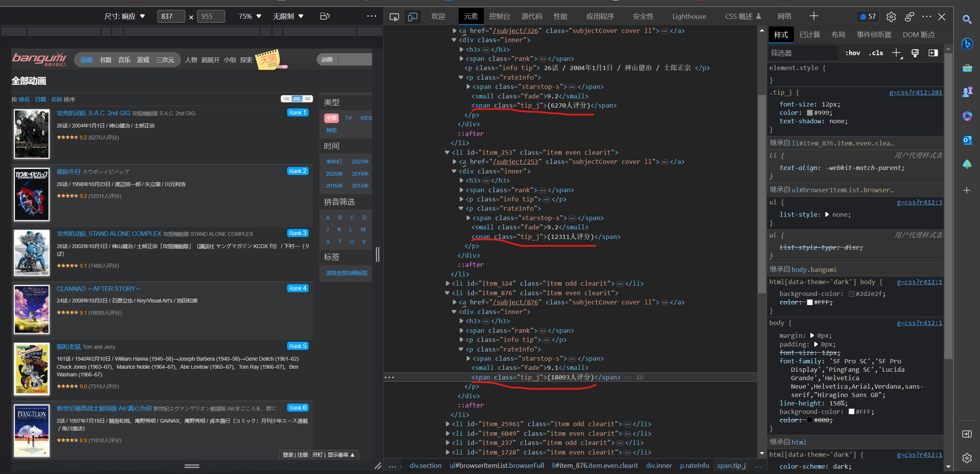
Task: Toggle the computed sidebar pane icon
Action: [x=933, y=53]
